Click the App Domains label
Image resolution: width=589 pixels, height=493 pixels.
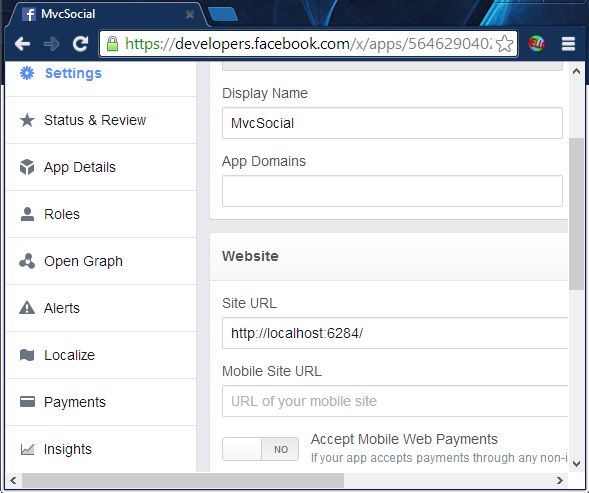pyautogui.click(x=264, y=161)
